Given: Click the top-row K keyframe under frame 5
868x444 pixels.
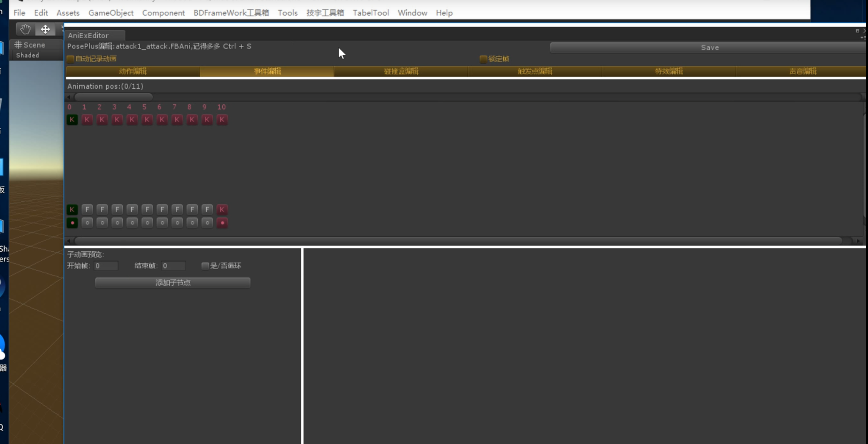Looking at the screenshot, I should coord(147,120).
